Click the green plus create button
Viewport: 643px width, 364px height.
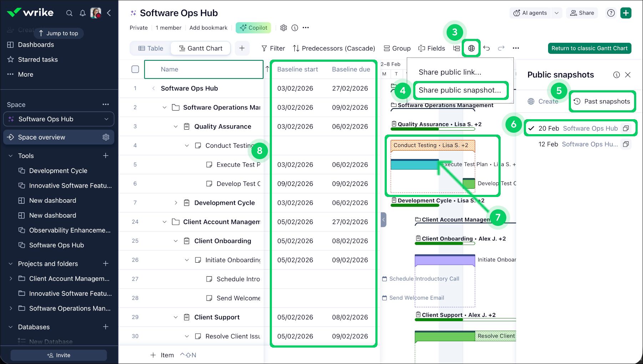click(626, 13)
